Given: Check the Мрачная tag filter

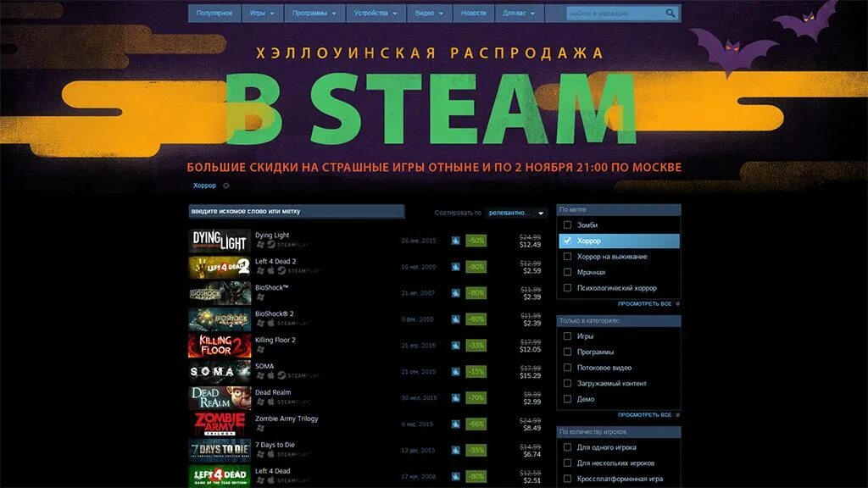Looking at the screenshot, I should (x=567, y=272).
